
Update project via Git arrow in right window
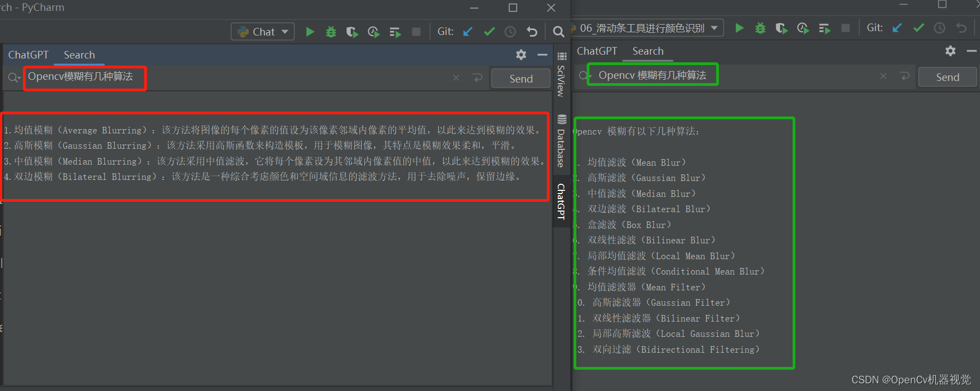[x=897, y=28]
